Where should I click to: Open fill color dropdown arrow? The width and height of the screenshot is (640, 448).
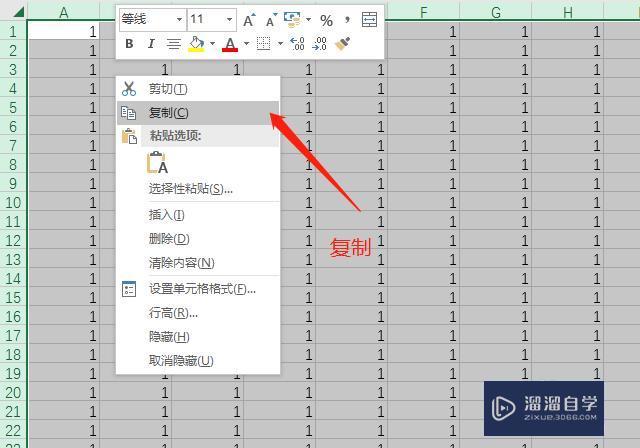tap(213, 43)
